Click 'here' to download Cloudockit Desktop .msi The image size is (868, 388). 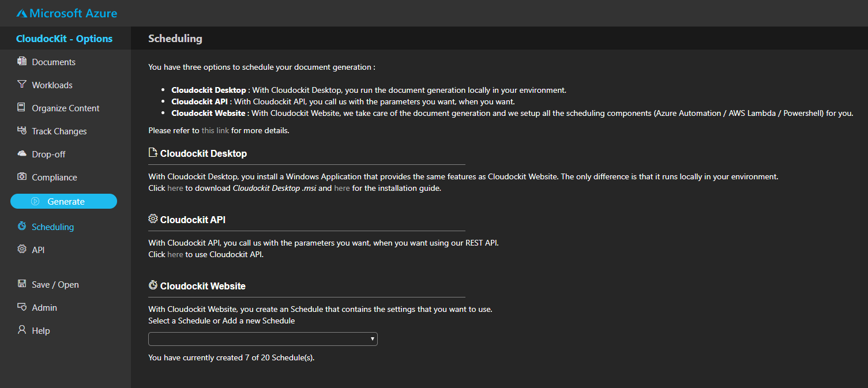point(175,188)
